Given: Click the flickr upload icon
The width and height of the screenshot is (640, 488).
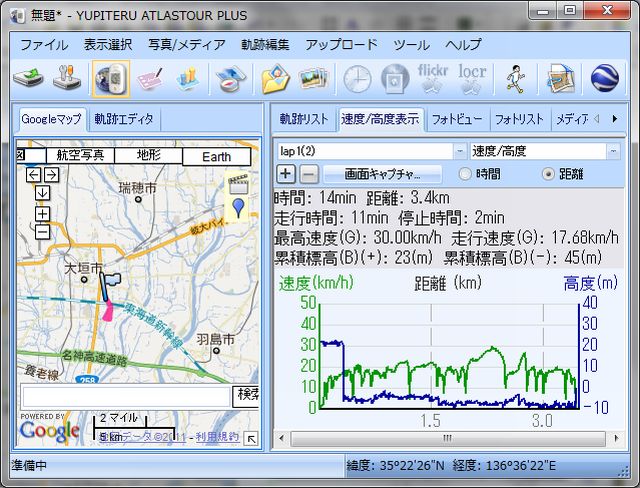Looking at the screenshot, I should point(433,78).
